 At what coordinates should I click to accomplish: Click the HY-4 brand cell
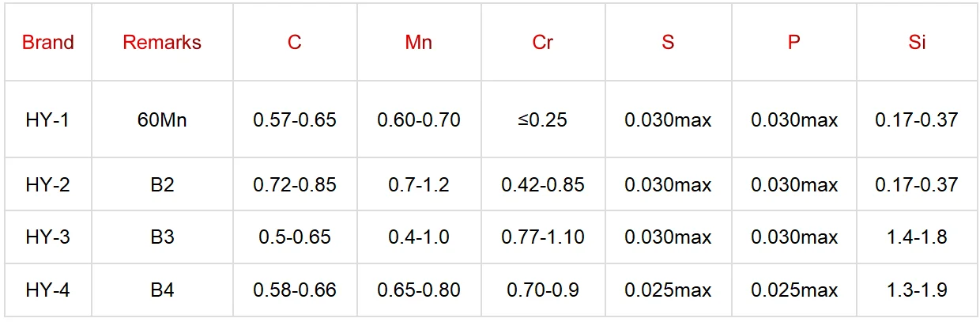point(47,290)
